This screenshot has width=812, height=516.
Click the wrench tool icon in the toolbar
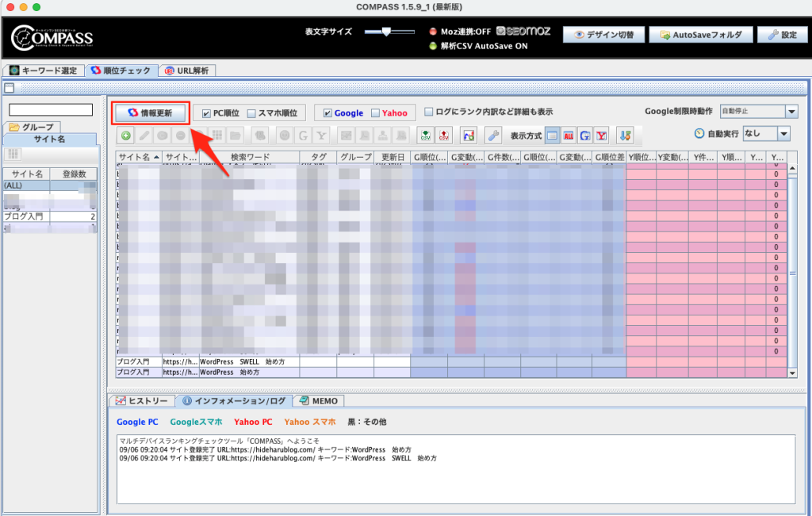(492, 136)
